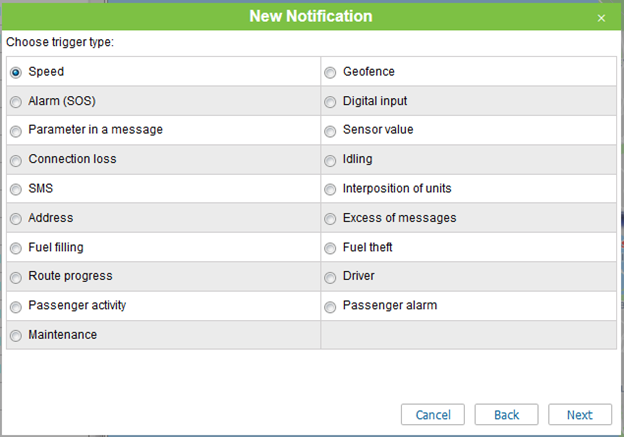Pick the Idling radio button
This screenshot has width=624, height=437.
click(x=330, y=160)
